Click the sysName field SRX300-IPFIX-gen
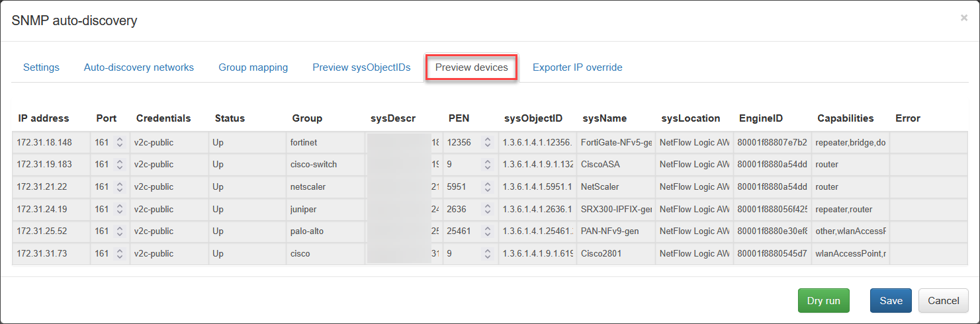Screen dimensions: 980x324 [615, 210]
